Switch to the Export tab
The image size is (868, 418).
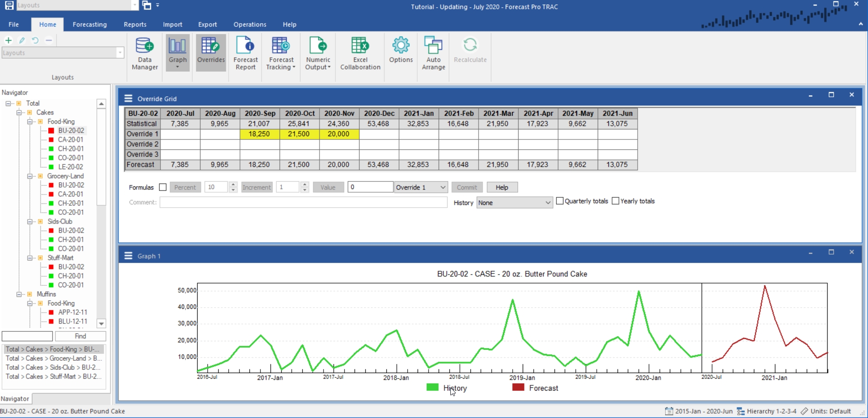pos(207,25)
